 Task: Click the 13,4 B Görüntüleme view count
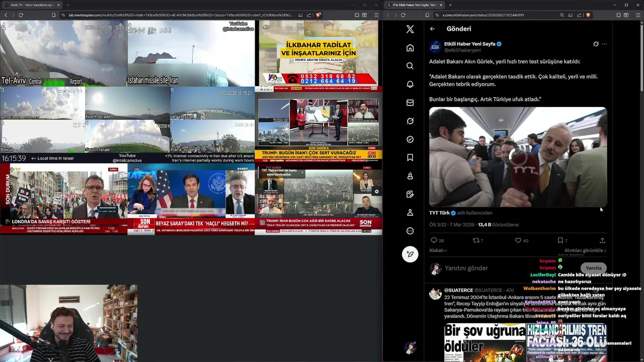click(x=498, y=225)
